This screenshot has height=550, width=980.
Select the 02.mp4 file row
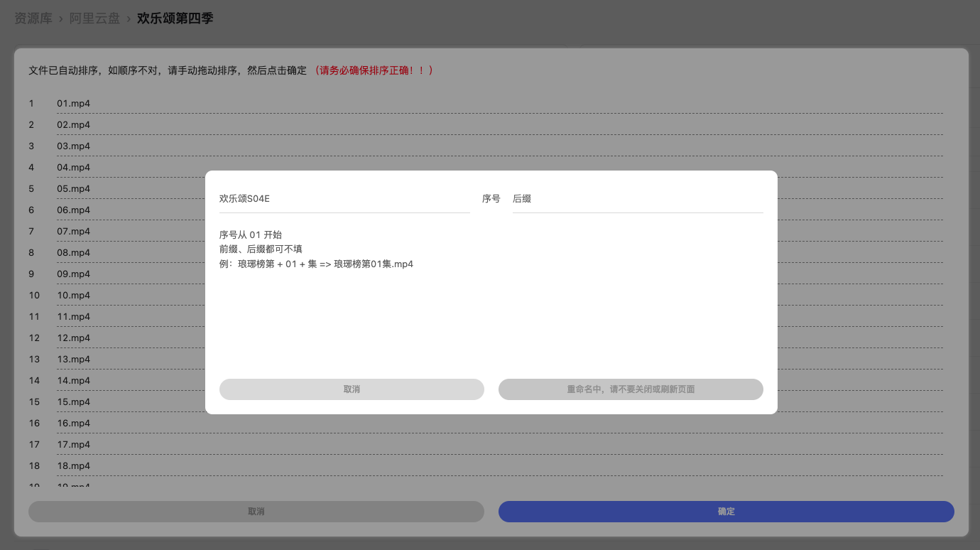point(74,125)
